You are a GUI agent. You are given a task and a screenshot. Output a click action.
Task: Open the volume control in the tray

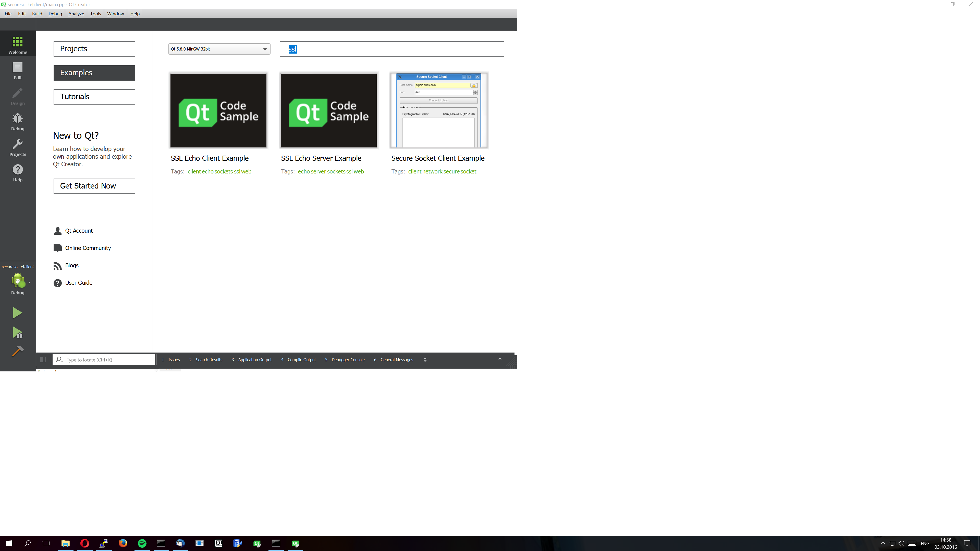(x=901, y=543)
